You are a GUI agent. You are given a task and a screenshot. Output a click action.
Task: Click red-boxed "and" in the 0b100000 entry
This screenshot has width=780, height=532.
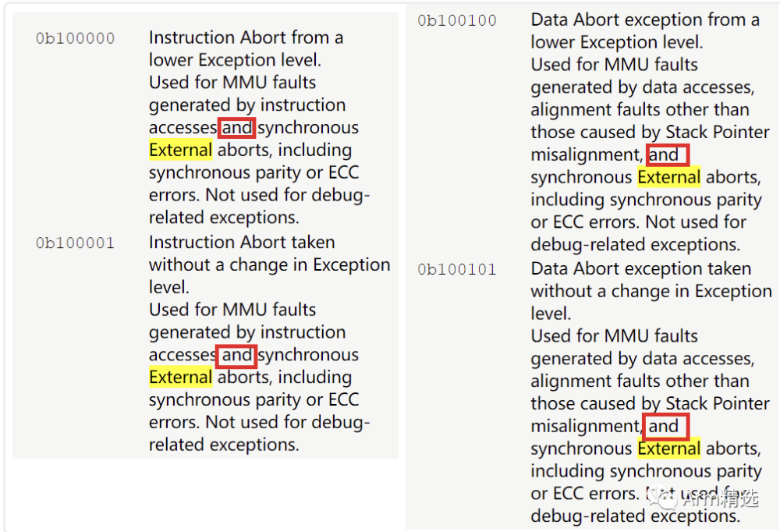237,128
